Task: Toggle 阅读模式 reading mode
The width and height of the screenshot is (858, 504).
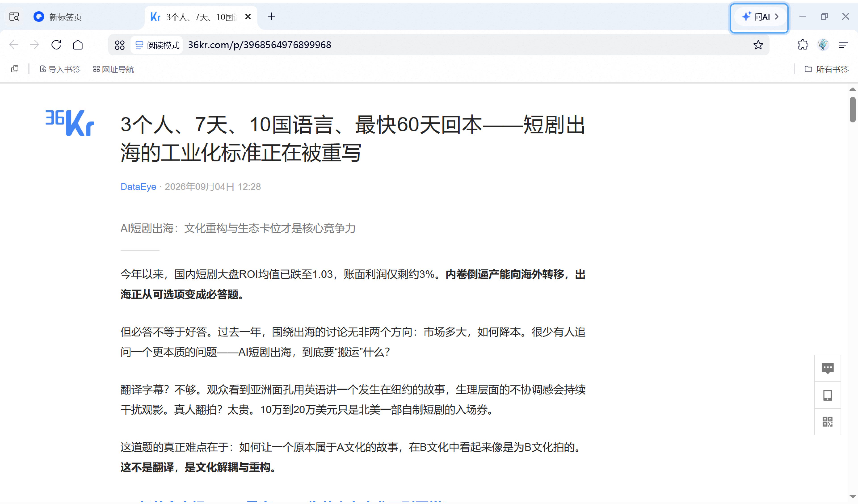Action: click(157, 45)
